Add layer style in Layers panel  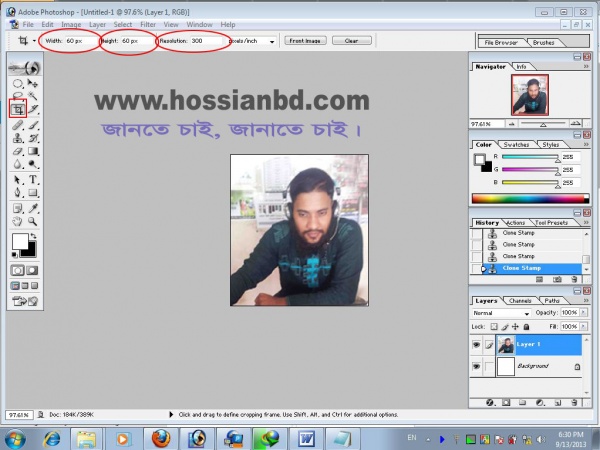point(490,403)
